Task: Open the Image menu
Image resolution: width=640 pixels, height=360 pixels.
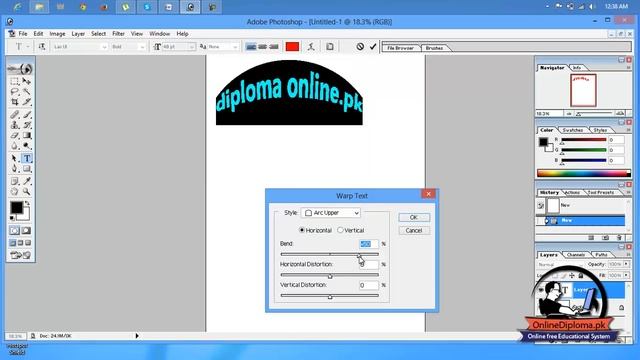Action: coord(57,34)
